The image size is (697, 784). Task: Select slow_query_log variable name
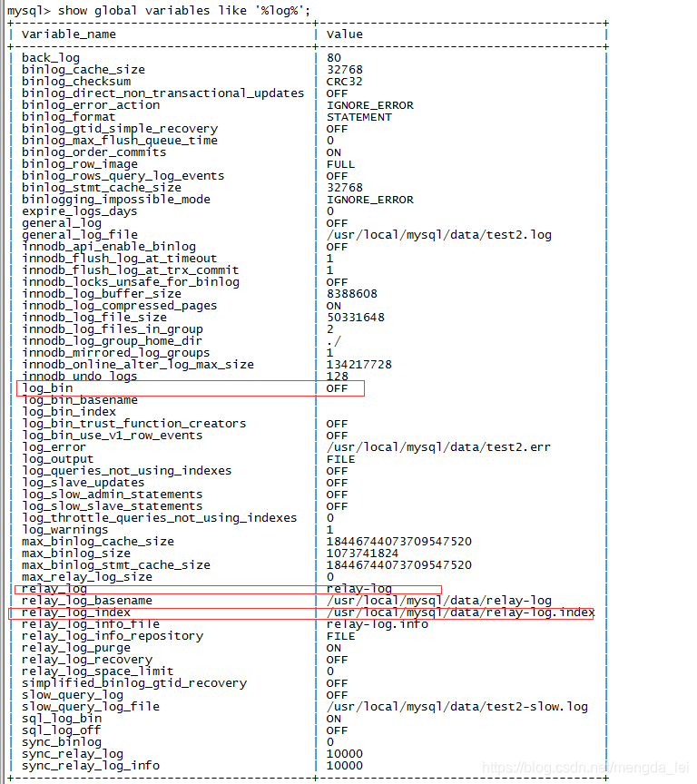coord(73,695)
